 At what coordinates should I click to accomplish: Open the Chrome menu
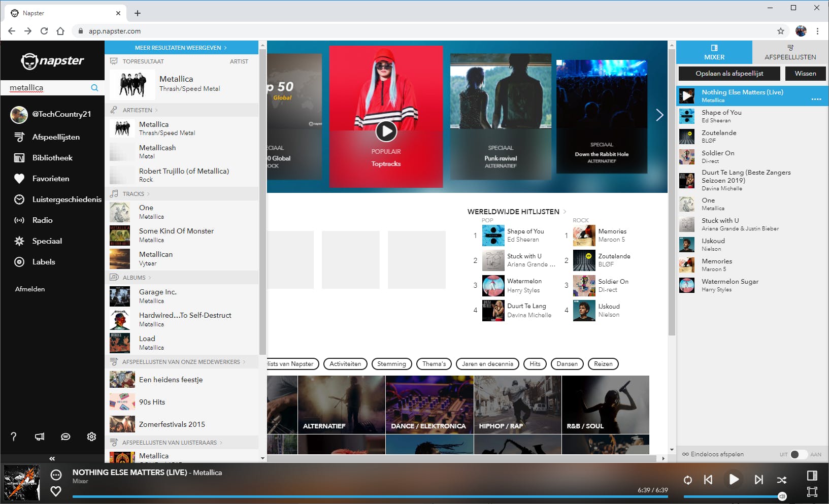coord(817,31)
